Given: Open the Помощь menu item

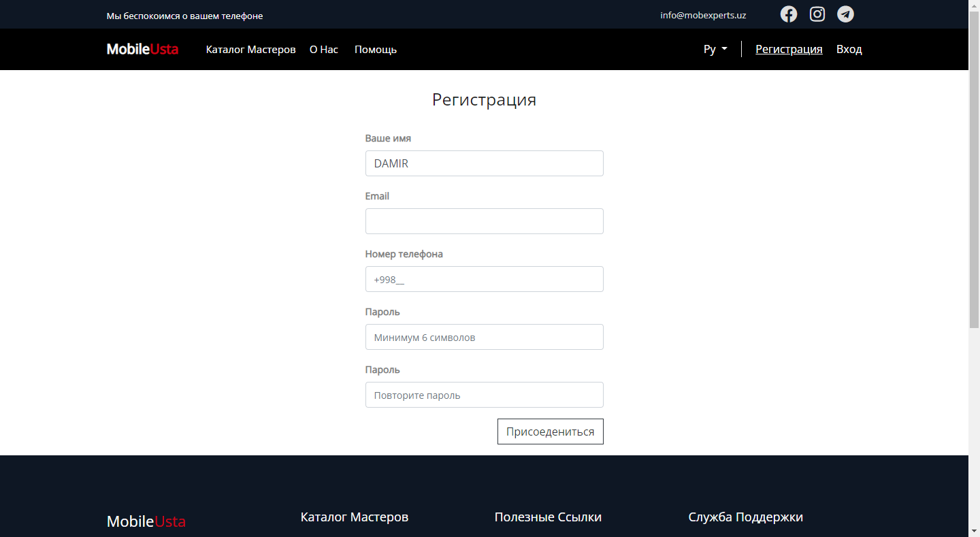Looking at the screenshot, I should point(375,50).
